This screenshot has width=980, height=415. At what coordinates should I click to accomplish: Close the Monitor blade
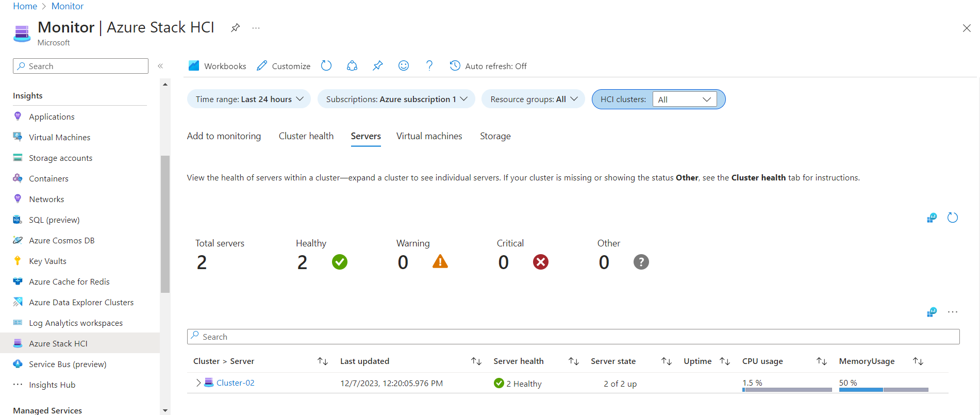[x=967, y=28]
